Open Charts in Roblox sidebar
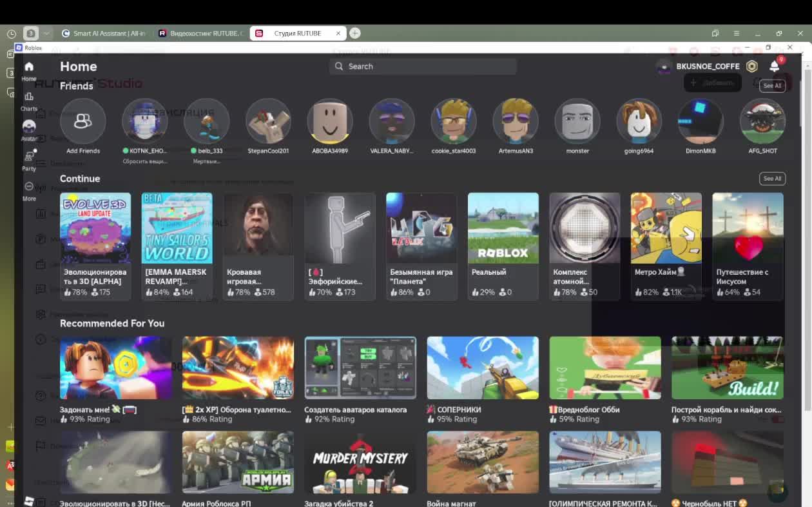The image size is (812, 507). (29, 101)
